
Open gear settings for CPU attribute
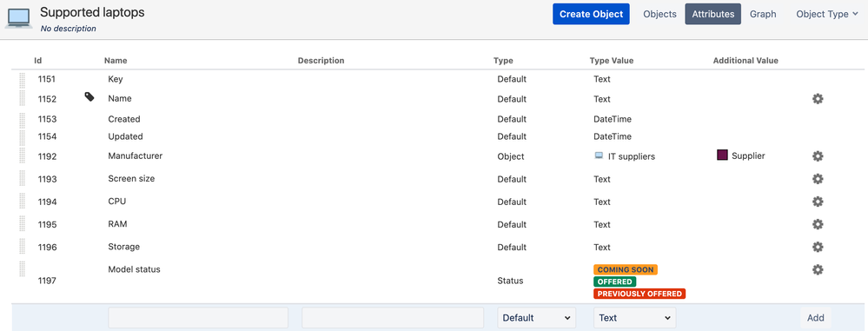pos(818,202)
